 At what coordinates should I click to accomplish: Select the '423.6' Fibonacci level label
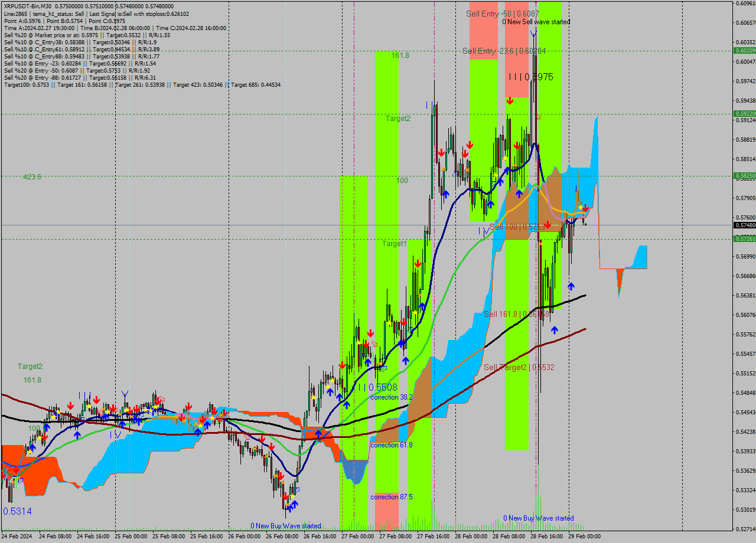click(32, 177)
